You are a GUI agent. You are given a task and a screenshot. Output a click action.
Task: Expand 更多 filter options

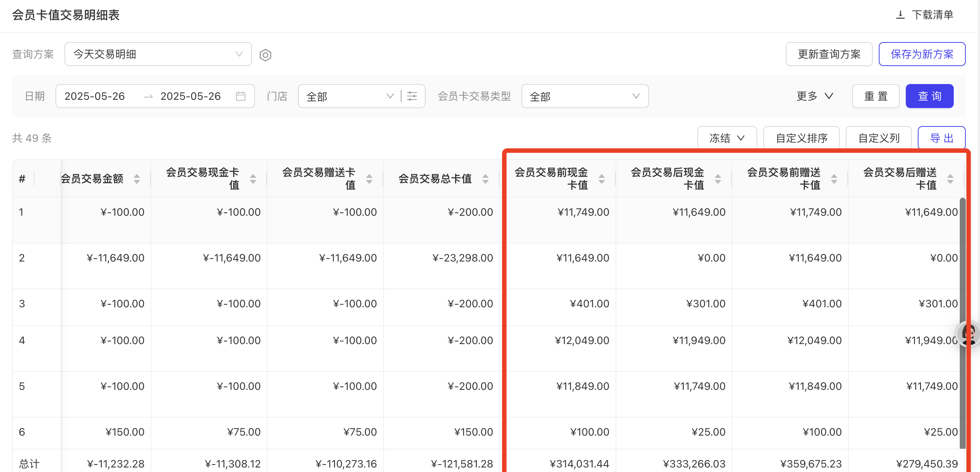coord(815,96)
